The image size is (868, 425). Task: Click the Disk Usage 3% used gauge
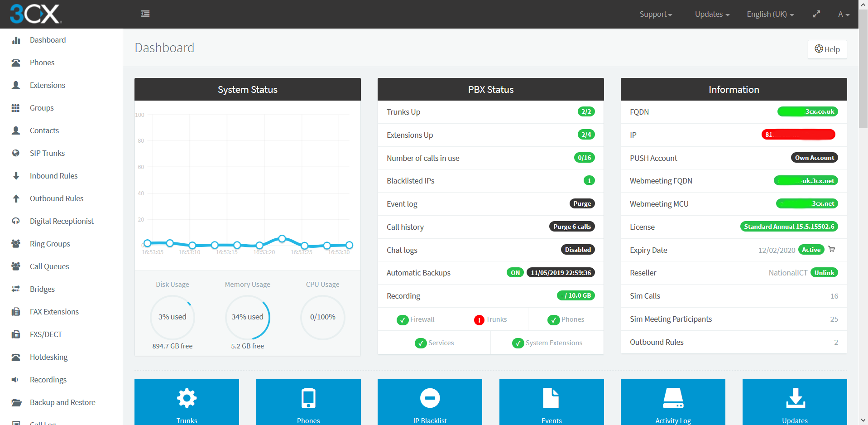click(173, 317)
